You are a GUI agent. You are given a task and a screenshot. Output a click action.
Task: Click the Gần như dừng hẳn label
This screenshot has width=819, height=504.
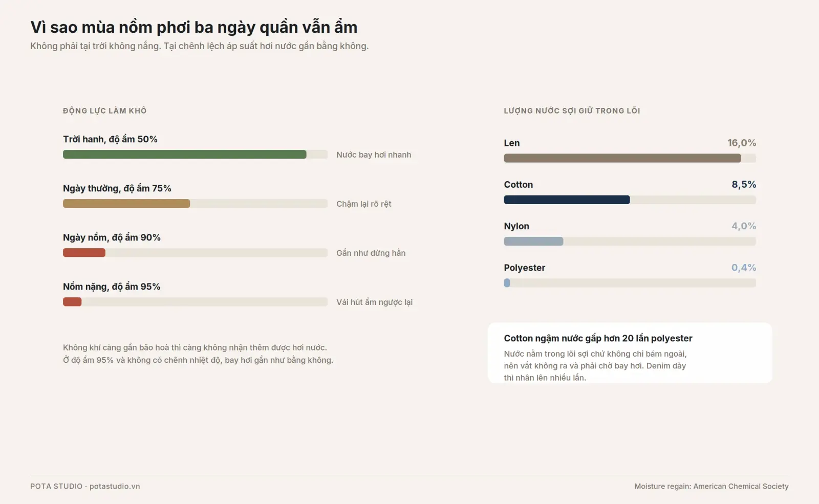pyautogui.click(x=371, y=253)
